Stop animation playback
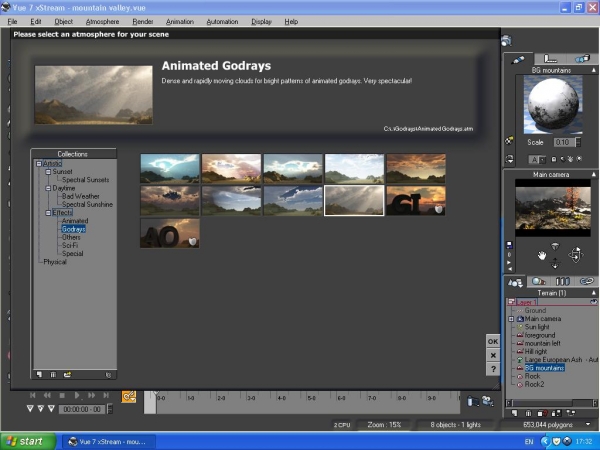This screenshot has width=600, height=450. click(x=62, y=395)
